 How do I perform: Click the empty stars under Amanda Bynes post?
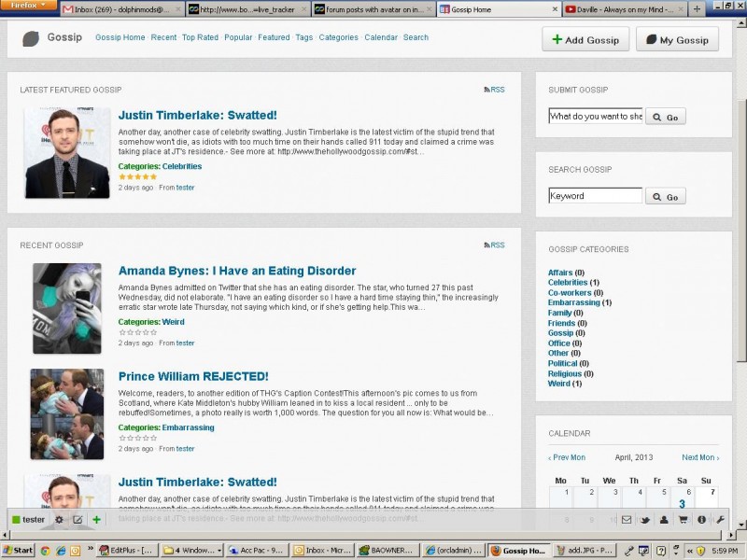tap(137, 332)
